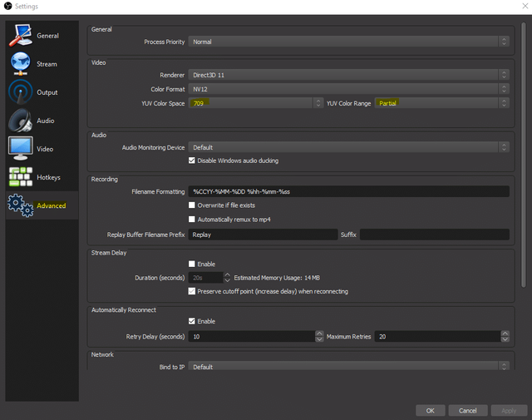Enable Overwrite if file exists
Viewport: 532px width, 420px height.
[192, 205]
